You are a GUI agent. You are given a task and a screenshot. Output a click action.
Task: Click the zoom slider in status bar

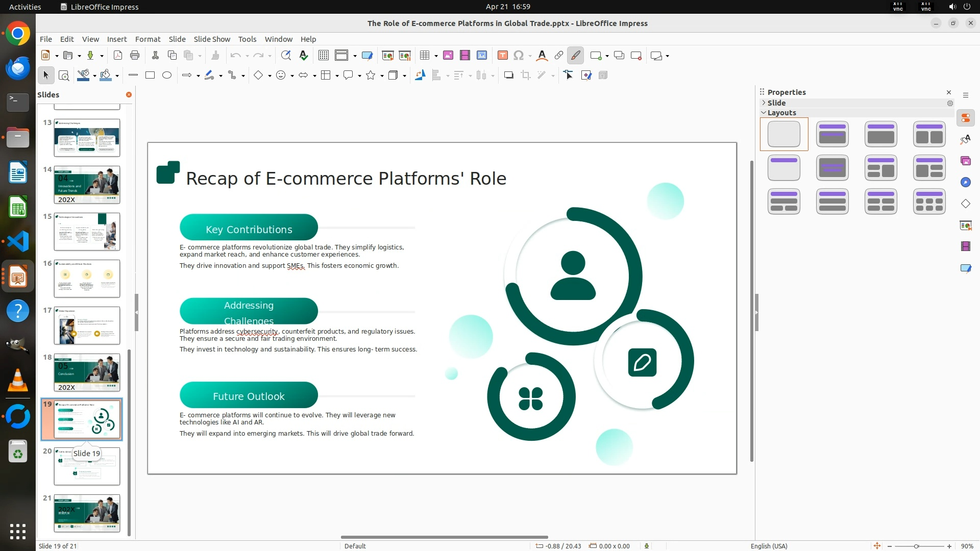click(x=916, y=546)
